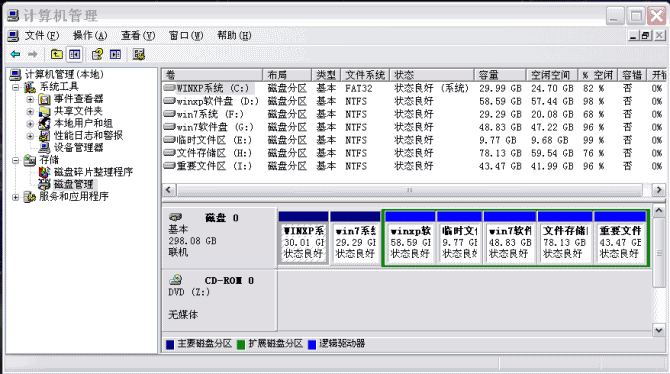Sort by the 卷 column header
The height and width of the screenshot is (374, 670).
coord(212,75)
